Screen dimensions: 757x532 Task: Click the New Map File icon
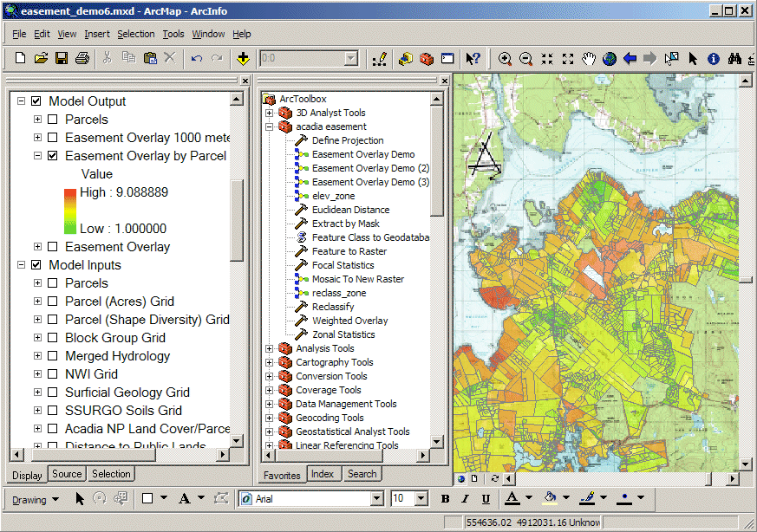(x=20, y=58)
